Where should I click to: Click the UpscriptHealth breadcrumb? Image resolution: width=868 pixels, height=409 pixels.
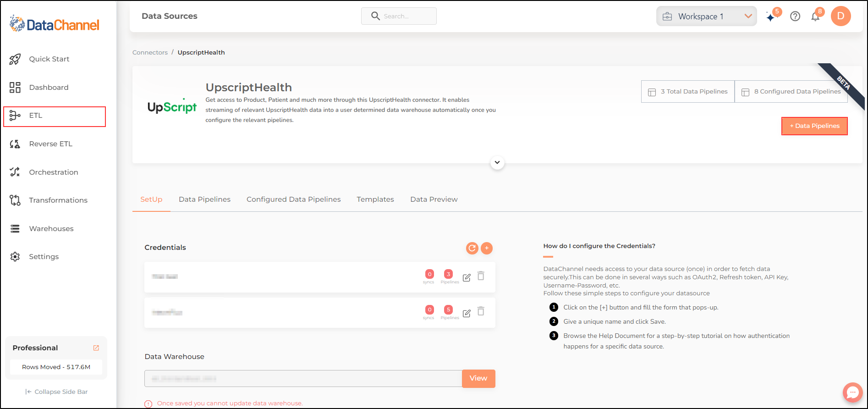201,53
